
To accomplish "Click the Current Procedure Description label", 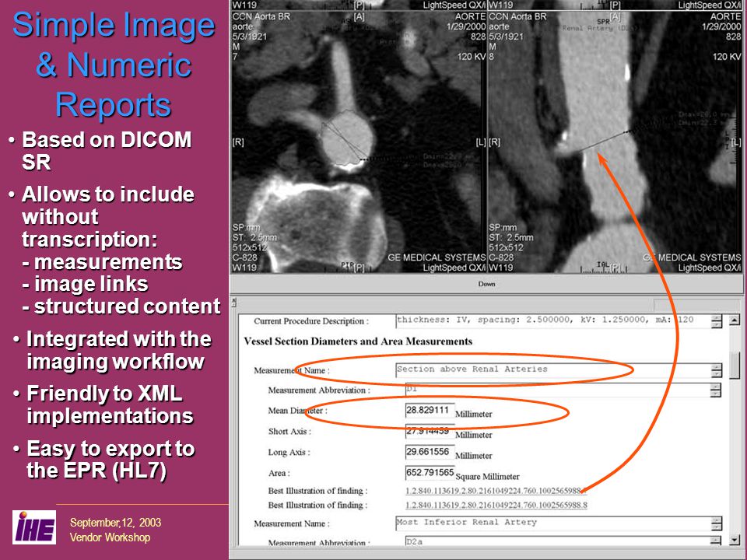I will [311, 321].
